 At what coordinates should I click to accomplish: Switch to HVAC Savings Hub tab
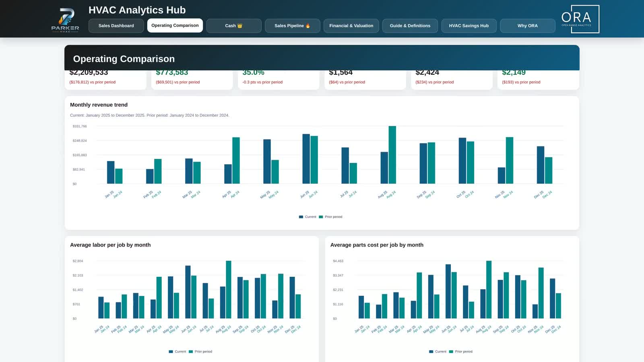469,26
